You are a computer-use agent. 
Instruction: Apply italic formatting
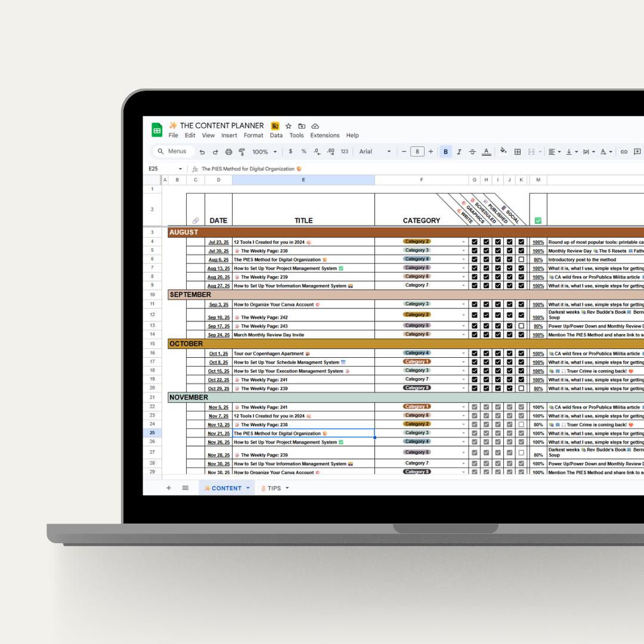[459, 152]
